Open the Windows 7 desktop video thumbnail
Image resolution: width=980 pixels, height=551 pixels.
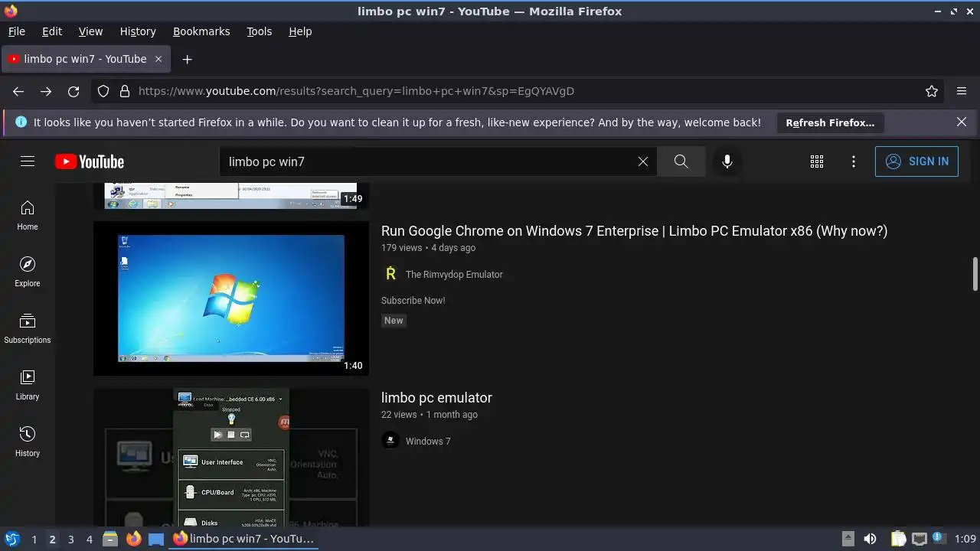click(x=231, y=298)
